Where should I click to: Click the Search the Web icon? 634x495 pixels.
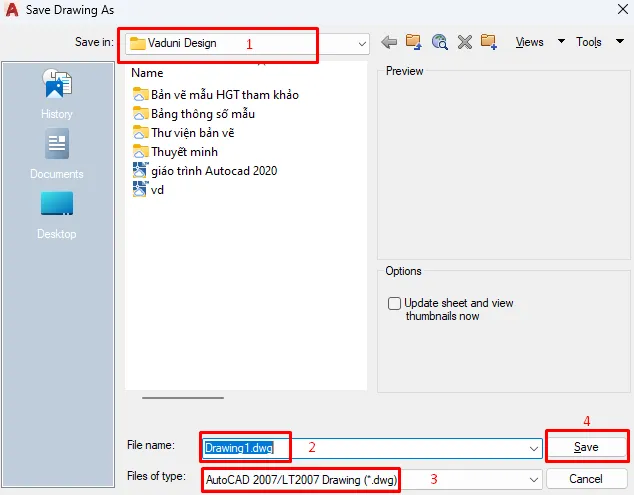pos(439,42)
